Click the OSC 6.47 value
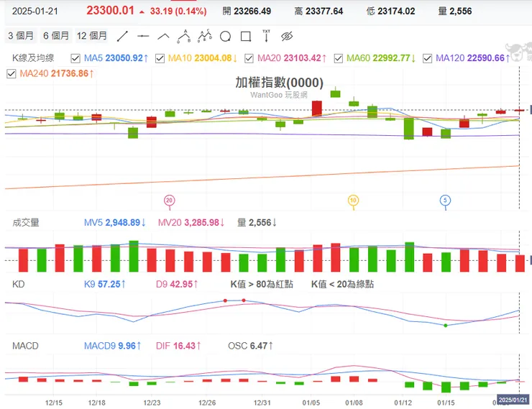This screenshot has width=532, height=409. [x=250, y=346]
